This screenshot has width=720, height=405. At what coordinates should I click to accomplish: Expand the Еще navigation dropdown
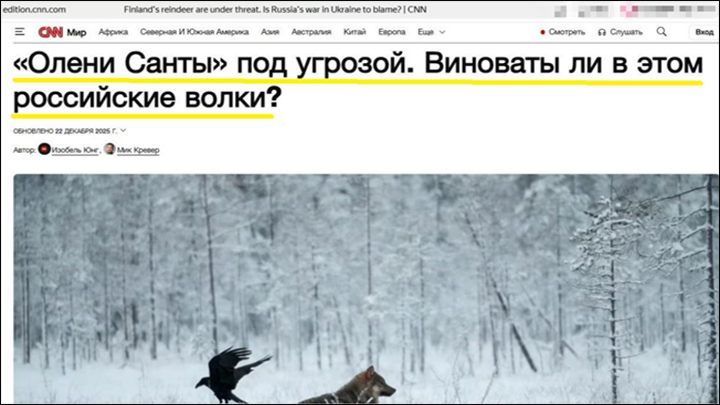pyautogui.click(x=431, y=32)
